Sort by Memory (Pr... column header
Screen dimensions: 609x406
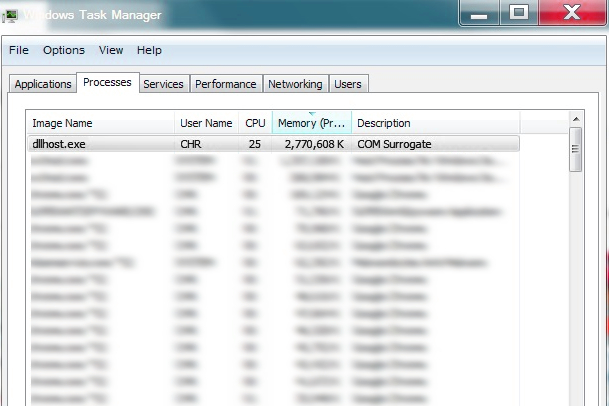coord(312,123)
